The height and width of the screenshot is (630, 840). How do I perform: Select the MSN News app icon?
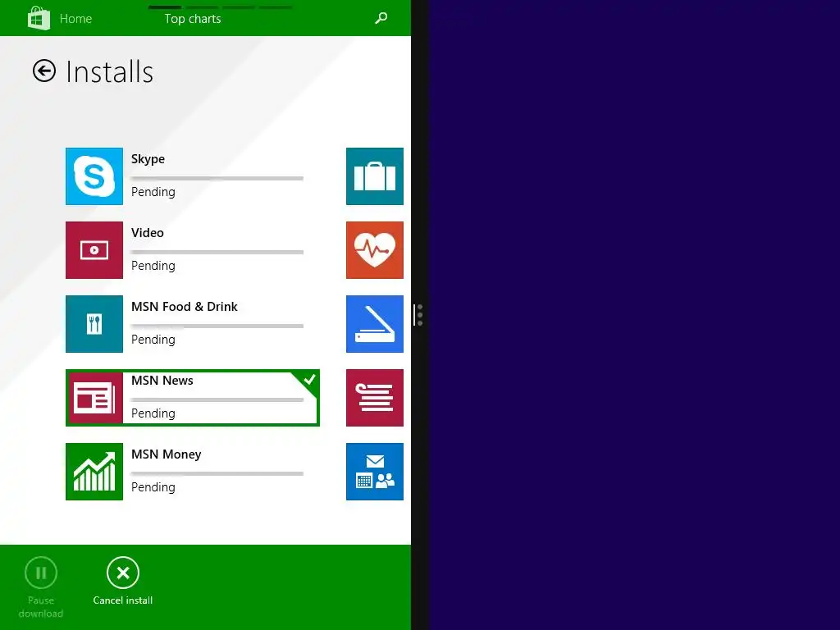click(94, 398)
